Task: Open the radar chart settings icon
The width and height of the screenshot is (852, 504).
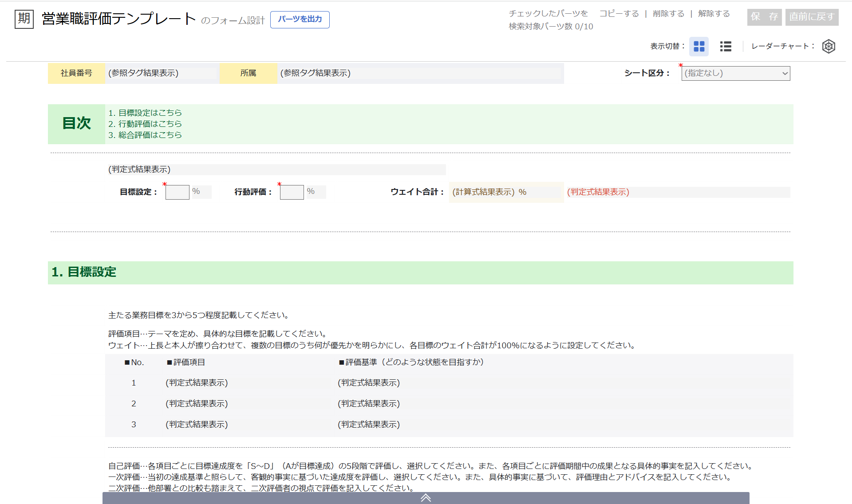Action: coord(828,47)
